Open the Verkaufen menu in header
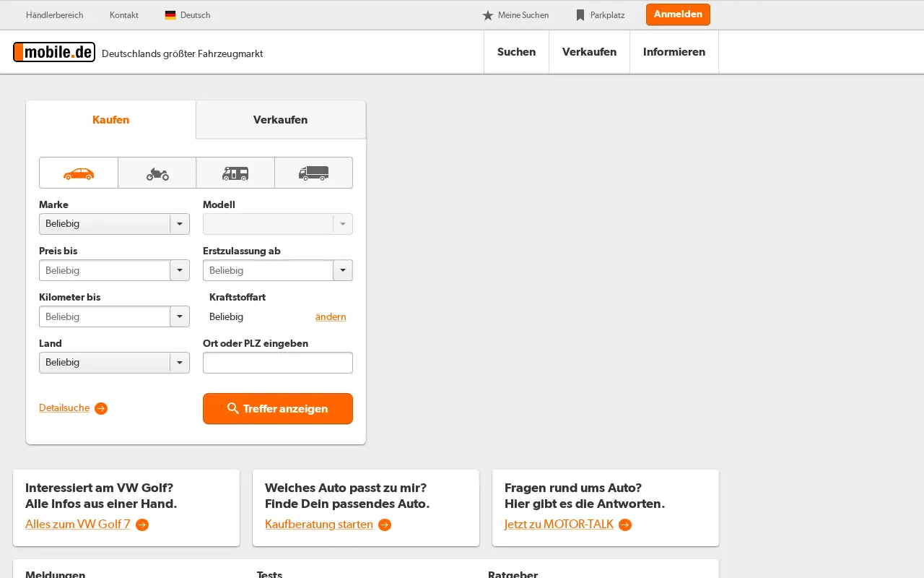Viewport: 924px width, 578px height. click(590, 52)
